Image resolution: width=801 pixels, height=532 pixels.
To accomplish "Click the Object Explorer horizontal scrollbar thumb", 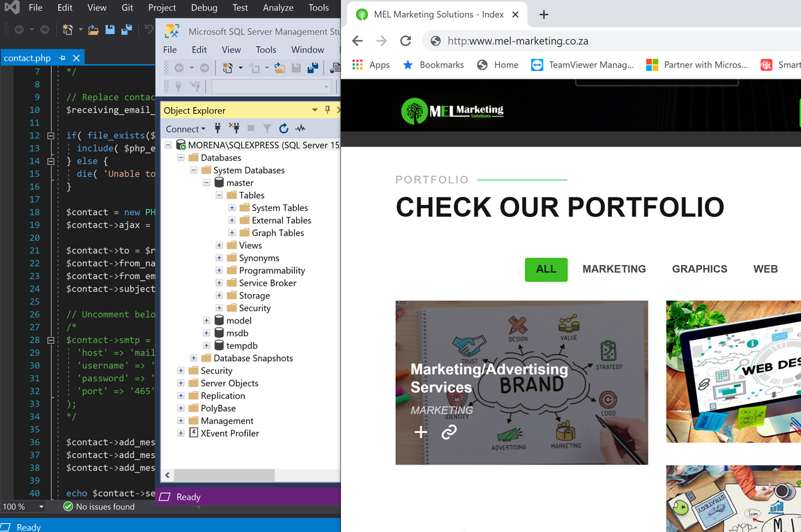I will tap(223, 475).
